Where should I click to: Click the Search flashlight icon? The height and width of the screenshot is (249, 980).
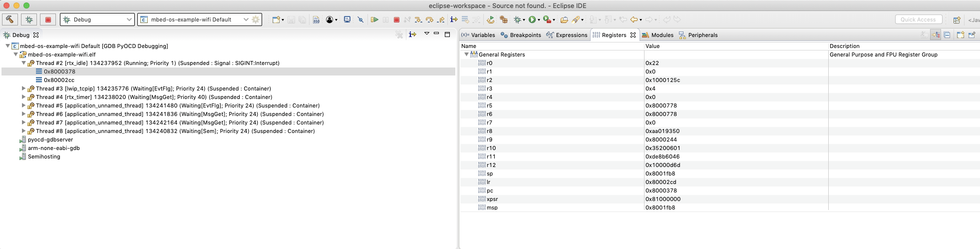coord(575,19)
